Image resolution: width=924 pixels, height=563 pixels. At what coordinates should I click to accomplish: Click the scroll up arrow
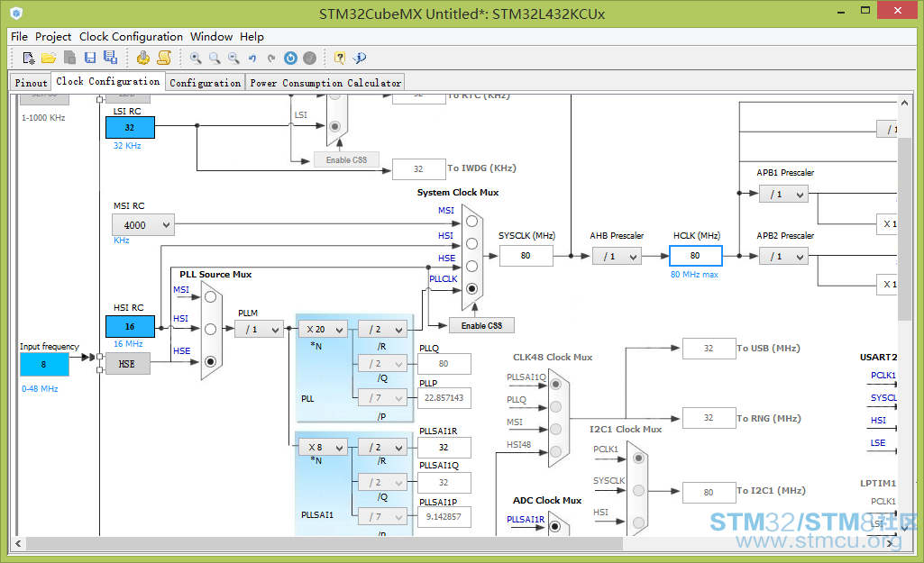click(x=904, y=103)
